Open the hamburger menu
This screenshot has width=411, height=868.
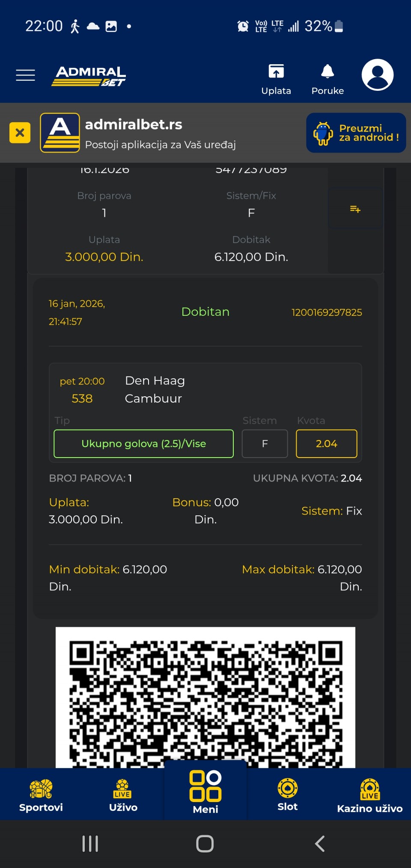click(25, 75)
